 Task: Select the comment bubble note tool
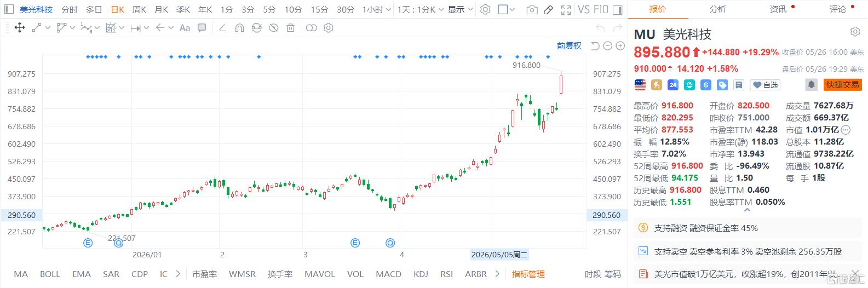202,28
